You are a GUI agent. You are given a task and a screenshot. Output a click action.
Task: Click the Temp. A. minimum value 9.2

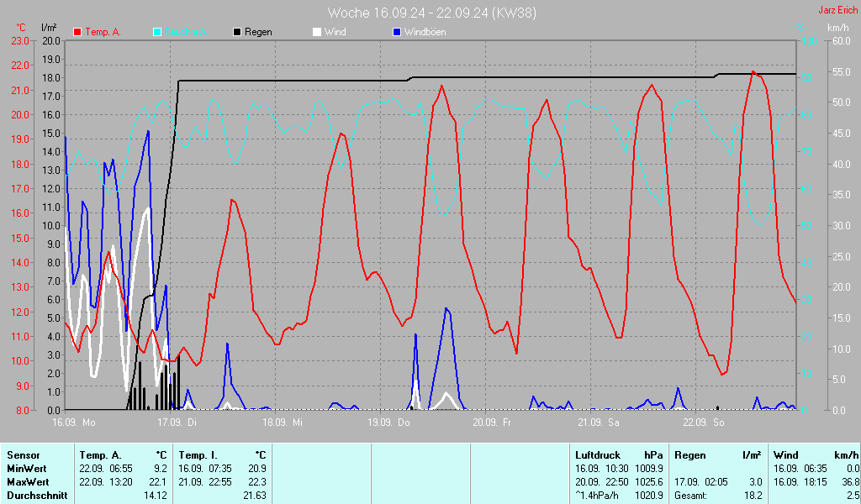[161, 469]
